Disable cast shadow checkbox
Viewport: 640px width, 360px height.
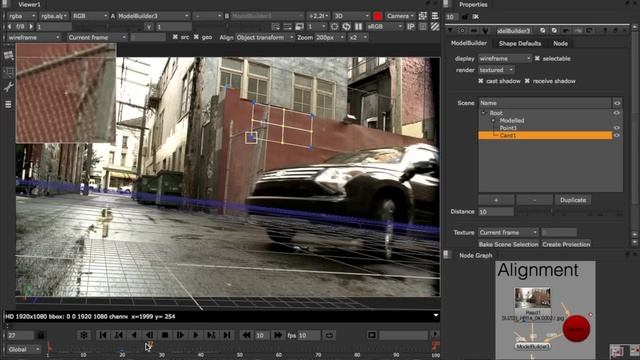tap(481, 81)
